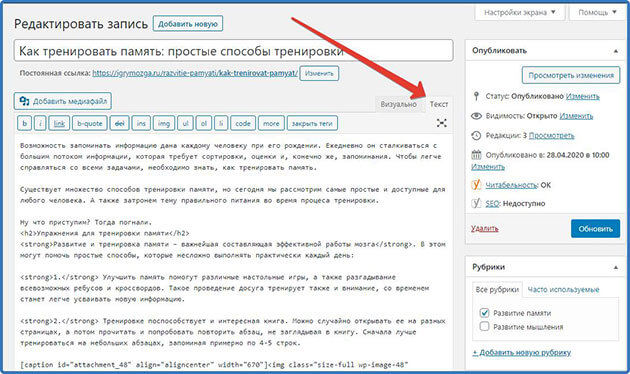The height and width of the screenshot is (374, 630).
Task: Click the revisions clock icon
Action: [476, 135]
